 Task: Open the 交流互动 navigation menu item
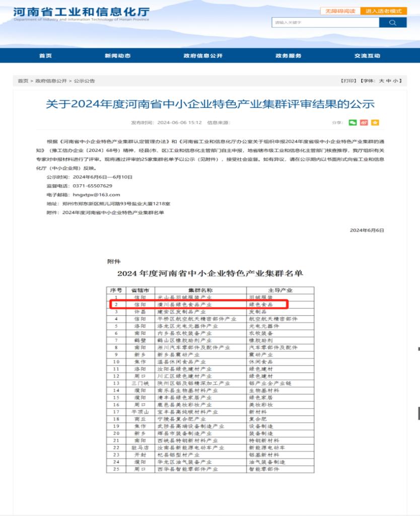tap(367, 55)
